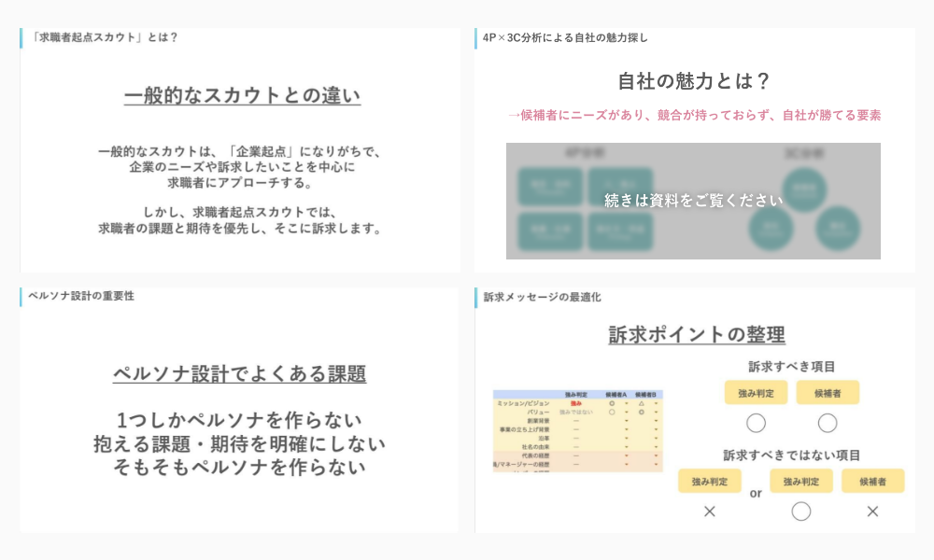Click the line 1つしかペルソナを作らない
The width and height of the screenshot is (934, 560).
point(239,420)
